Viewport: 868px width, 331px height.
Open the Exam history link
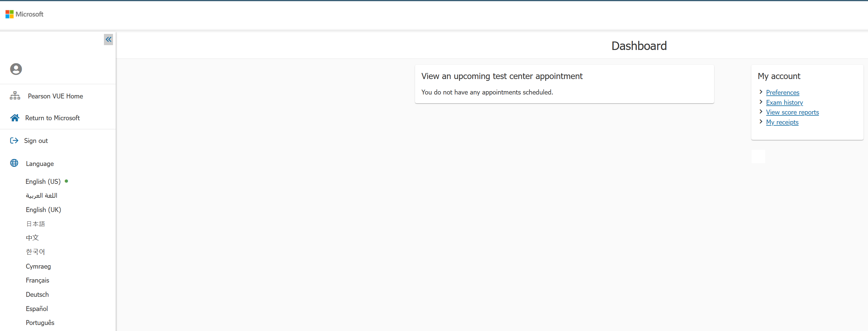click(x=784, y=102)
